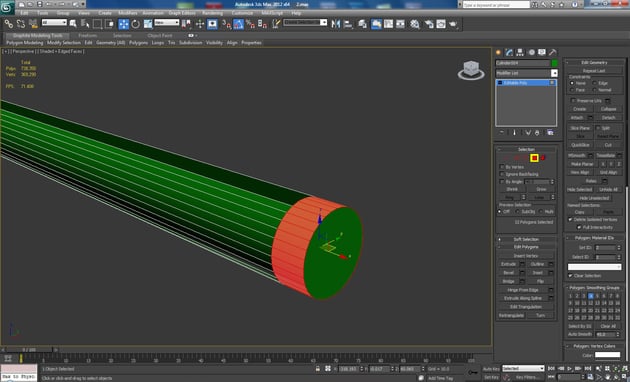The image size is (630, 382).
Task: Click the Unlink Selection tool icon
Action: pos(21,24)
